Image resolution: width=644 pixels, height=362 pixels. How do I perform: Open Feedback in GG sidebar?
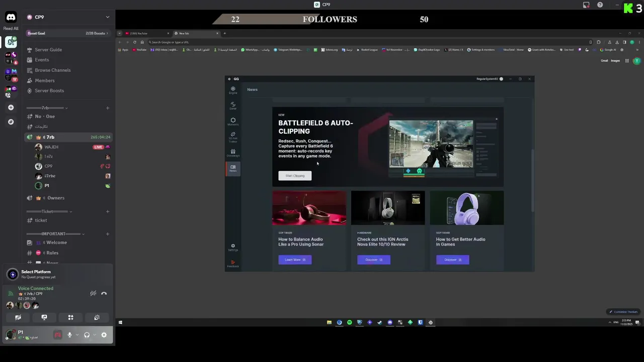[233, 263]
